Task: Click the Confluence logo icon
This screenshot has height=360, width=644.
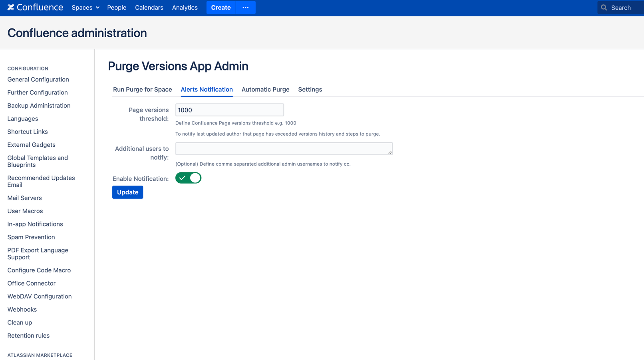Action: [11, 8]
